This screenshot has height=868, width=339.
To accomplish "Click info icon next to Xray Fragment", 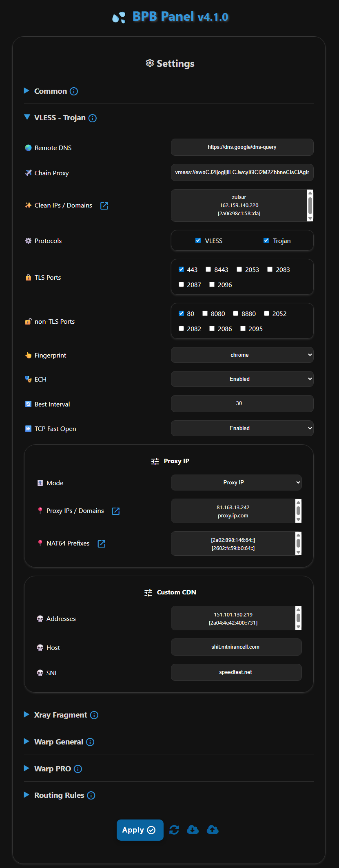I will [94, 715].
